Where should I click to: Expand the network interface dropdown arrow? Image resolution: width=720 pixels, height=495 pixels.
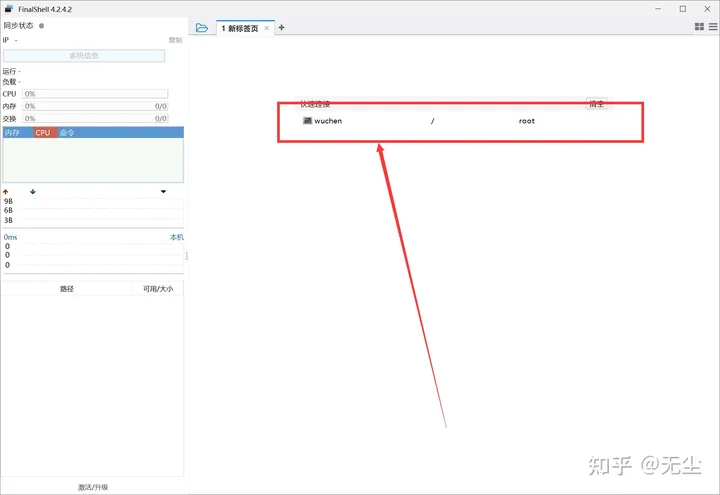(x=163, y=191)
